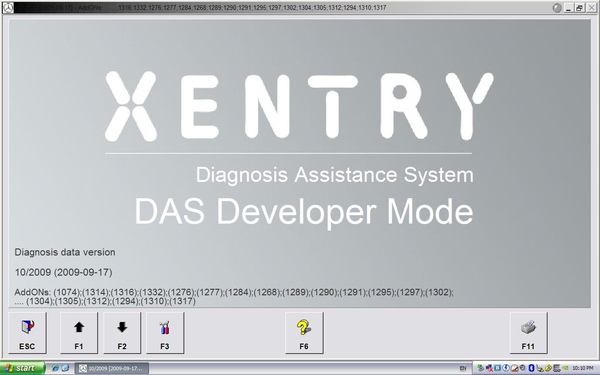Click the F2 down arrow button
This screenshot has width=600, height=375.
(x=122, y=333)
